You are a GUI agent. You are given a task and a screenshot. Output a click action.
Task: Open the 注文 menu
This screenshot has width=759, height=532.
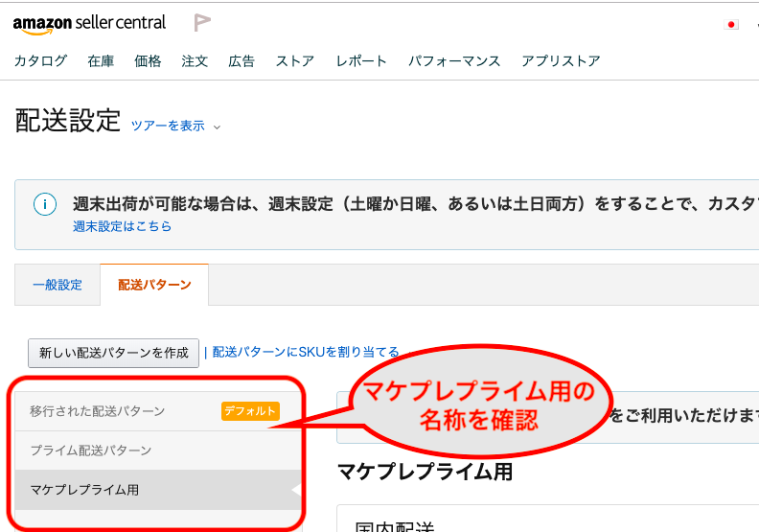point(195,61)
